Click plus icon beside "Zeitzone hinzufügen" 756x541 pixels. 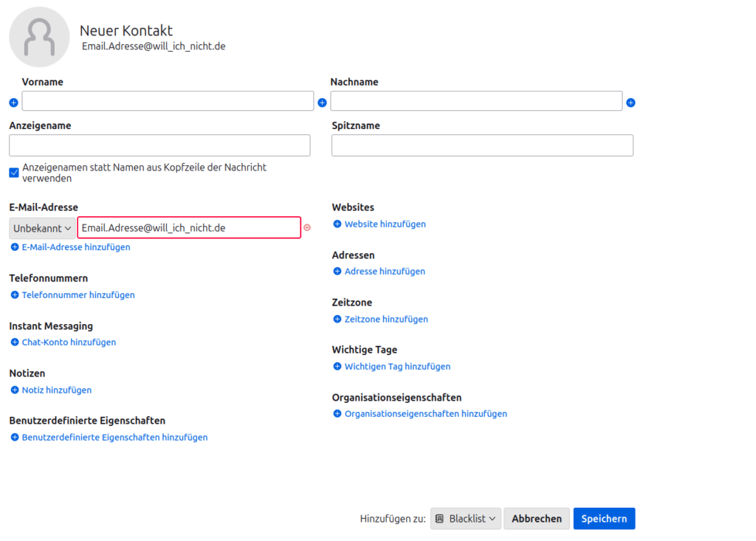pos(337,320)
